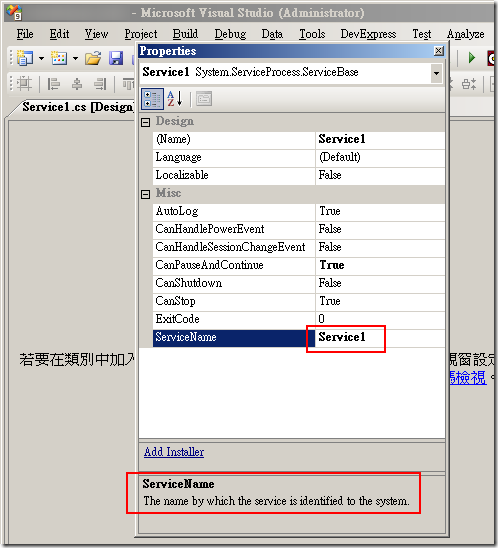
Task: Open the View menu
Action: pos(96,34)
